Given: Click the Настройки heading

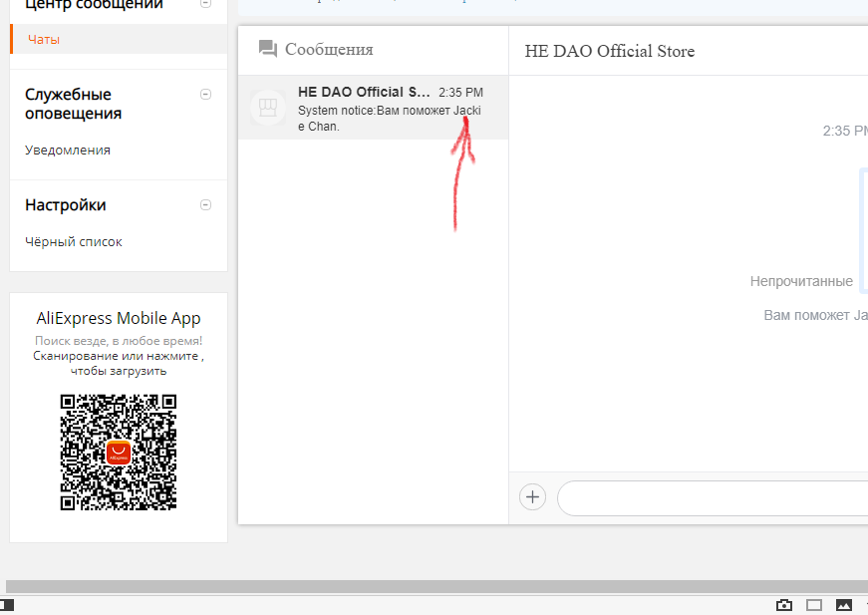Looking at the screenshot, I should 66,204.
